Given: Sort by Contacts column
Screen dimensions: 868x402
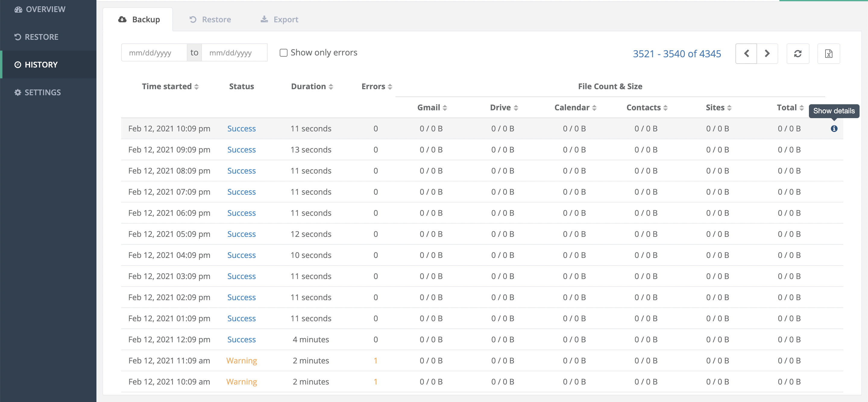Looking at the screenshot, I should coord(647,108).
